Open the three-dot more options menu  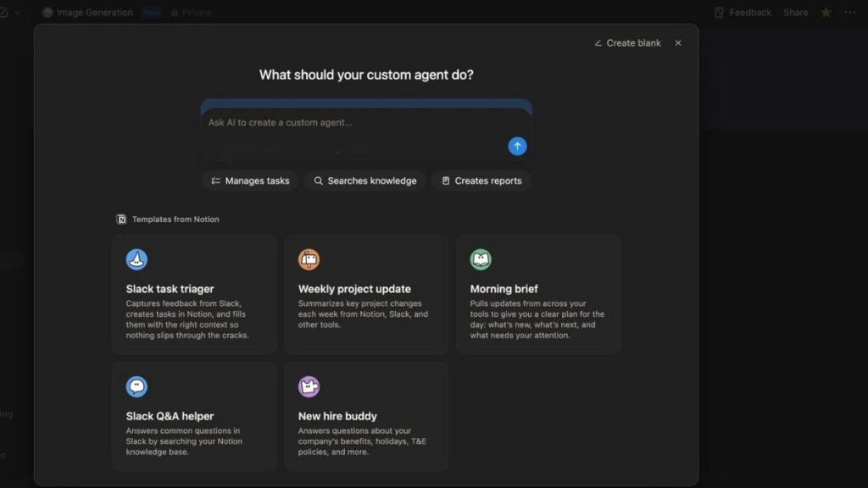coord(849,13)
